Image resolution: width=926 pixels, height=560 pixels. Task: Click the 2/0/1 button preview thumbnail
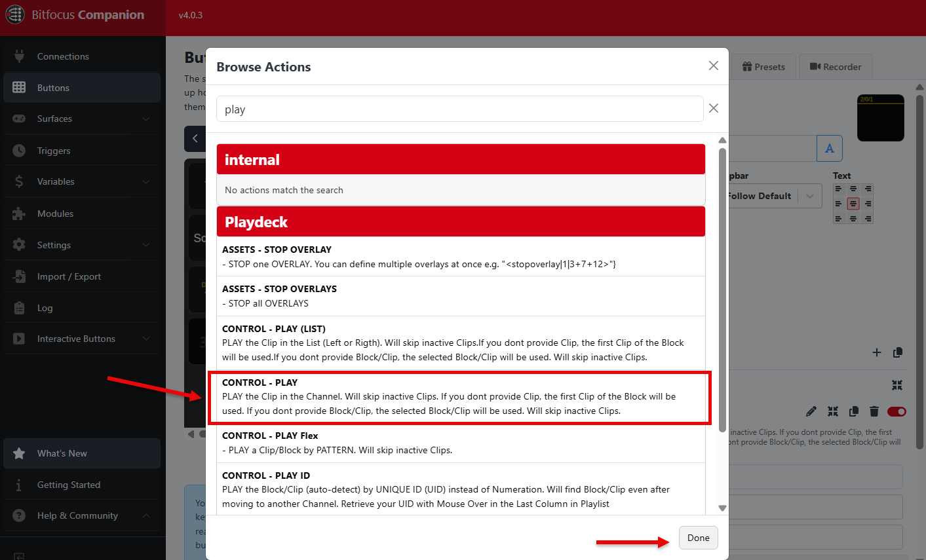881,118
